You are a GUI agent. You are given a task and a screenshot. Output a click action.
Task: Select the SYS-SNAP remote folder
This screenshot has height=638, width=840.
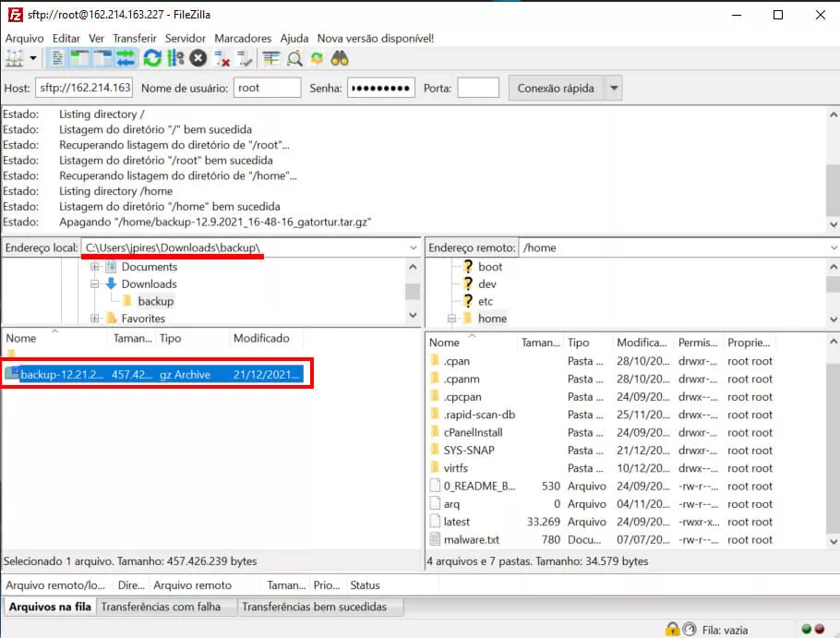(x=468, y=450)
